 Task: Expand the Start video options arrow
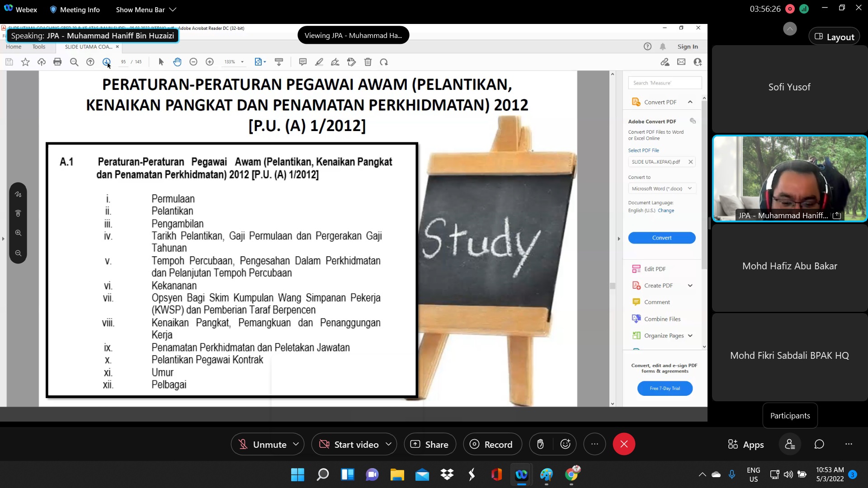pos(388,444)
